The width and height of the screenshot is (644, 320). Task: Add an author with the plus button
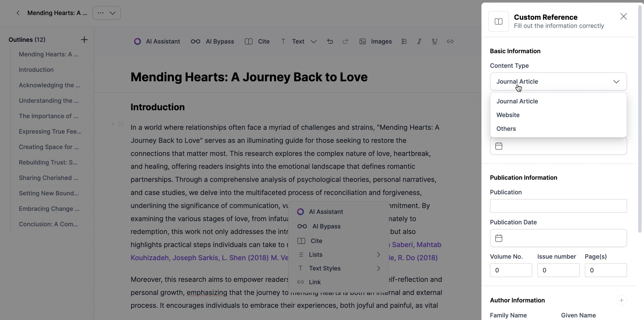point(621,300)
